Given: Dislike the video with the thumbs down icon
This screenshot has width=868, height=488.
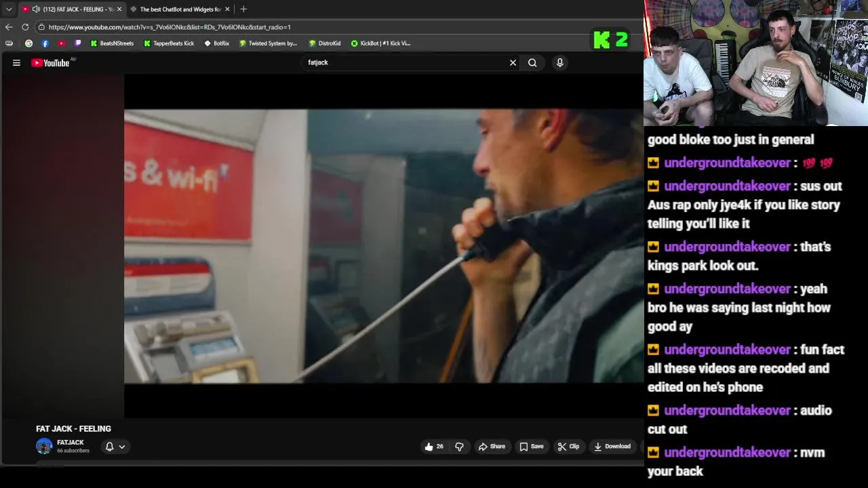Looking at the screenshot, I should pyautogui.click(x=459, y=447).
